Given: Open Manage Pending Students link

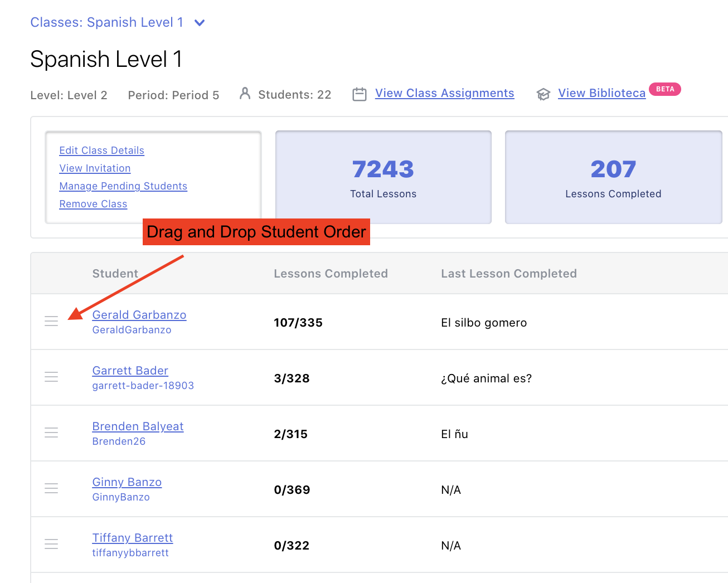Looking at the screenshot, I should coord(123,186).
